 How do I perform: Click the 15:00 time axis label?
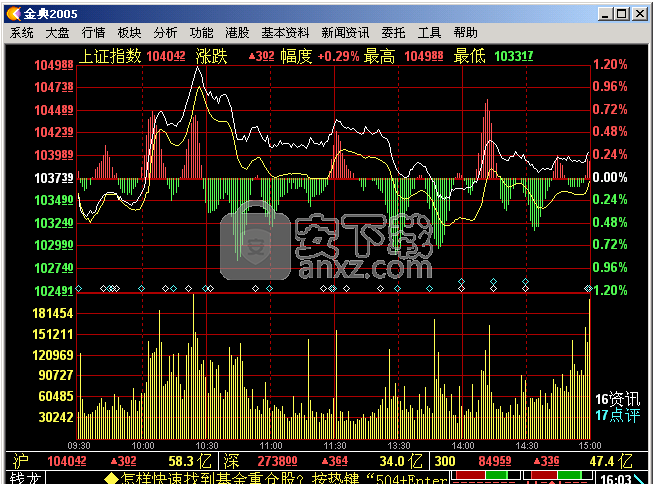tap(590, 446)
